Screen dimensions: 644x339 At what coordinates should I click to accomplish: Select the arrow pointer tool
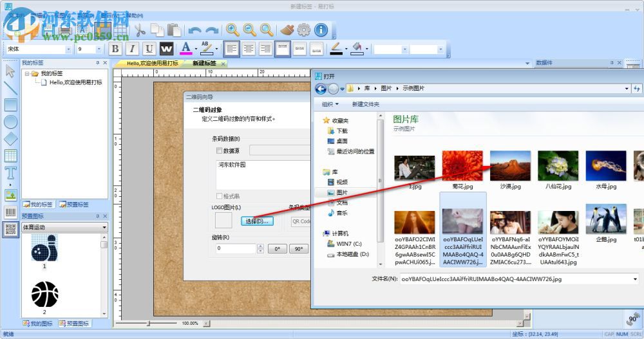point(10,71)
